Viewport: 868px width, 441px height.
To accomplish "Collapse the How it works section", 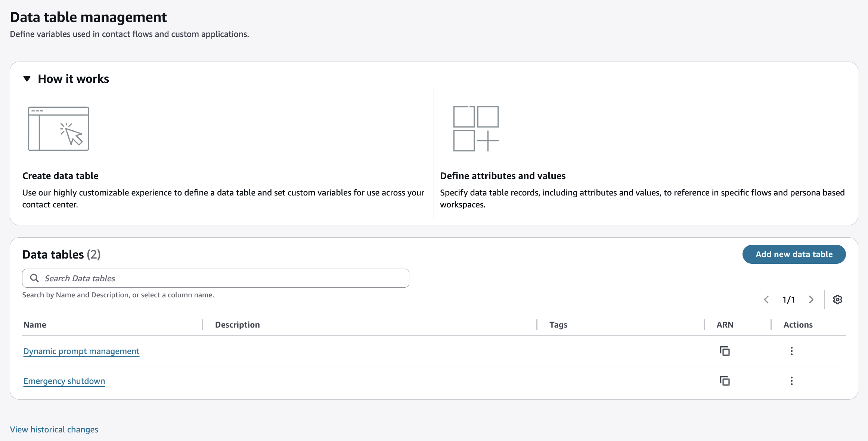I will tap(27, 79).
